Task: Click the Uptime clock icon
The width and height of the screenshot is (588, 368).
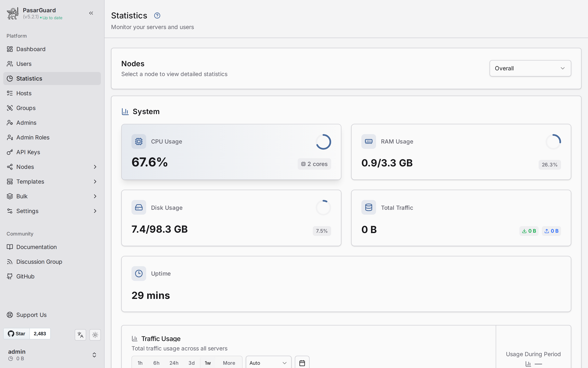Action: click(x=139, y=274)
